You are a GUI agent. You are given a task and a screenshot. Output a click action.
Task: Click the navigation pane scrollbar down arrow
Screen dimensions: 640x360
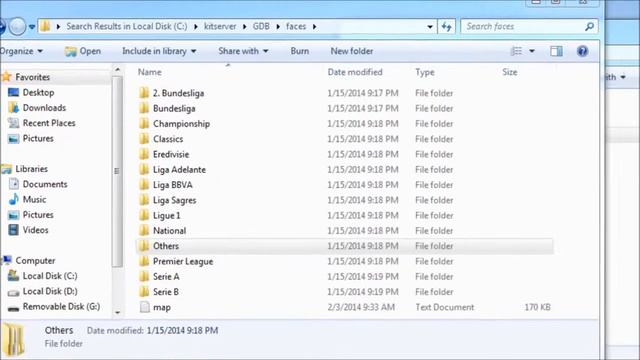point(118,313)
